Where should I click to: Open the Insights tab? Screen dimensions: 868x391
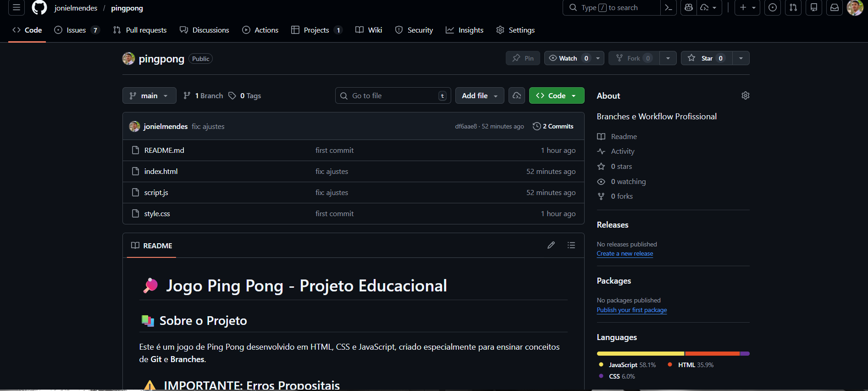[464, 30]
